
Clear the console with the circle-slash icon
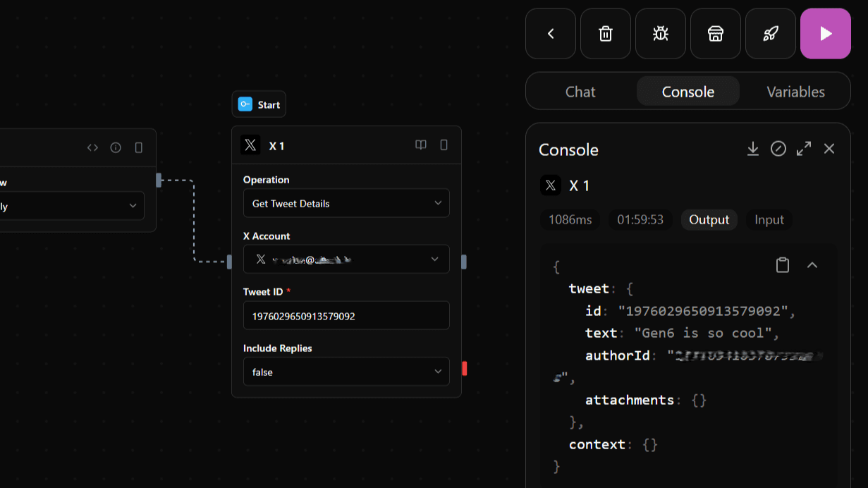click(x=778, y=149)
